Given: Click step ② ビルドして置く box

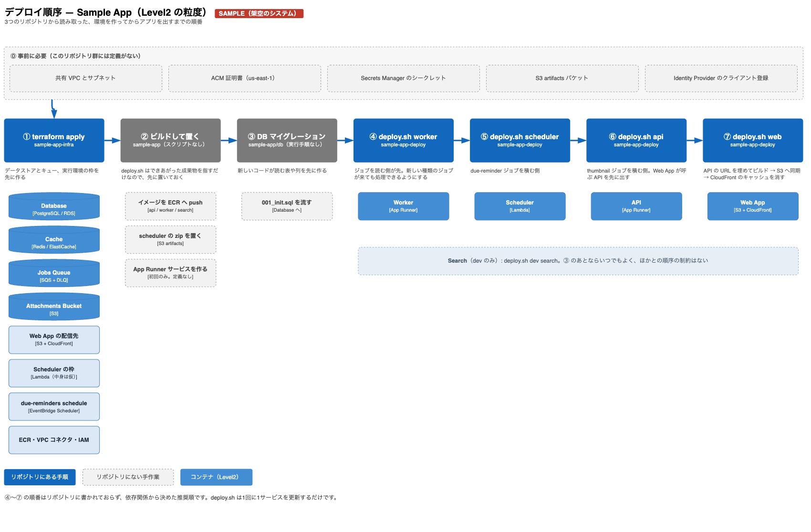Looking at the screenshot, I should [171, 141].
